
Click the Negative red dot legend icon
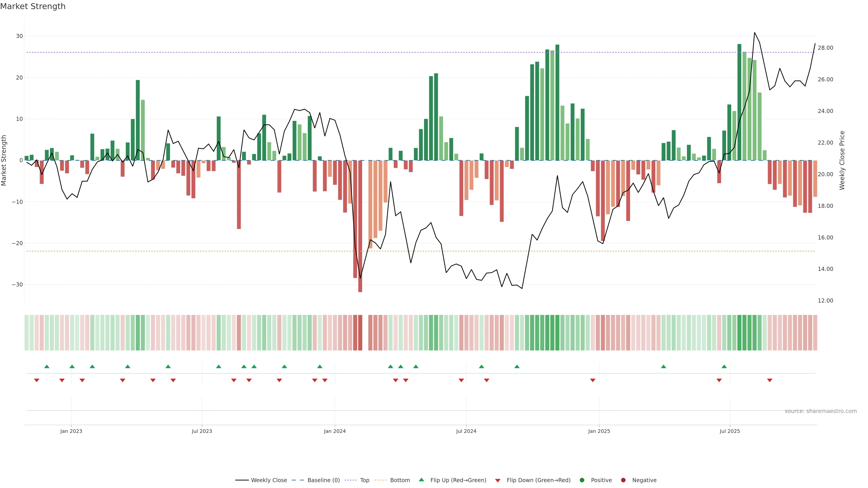[x=623, y=480]
